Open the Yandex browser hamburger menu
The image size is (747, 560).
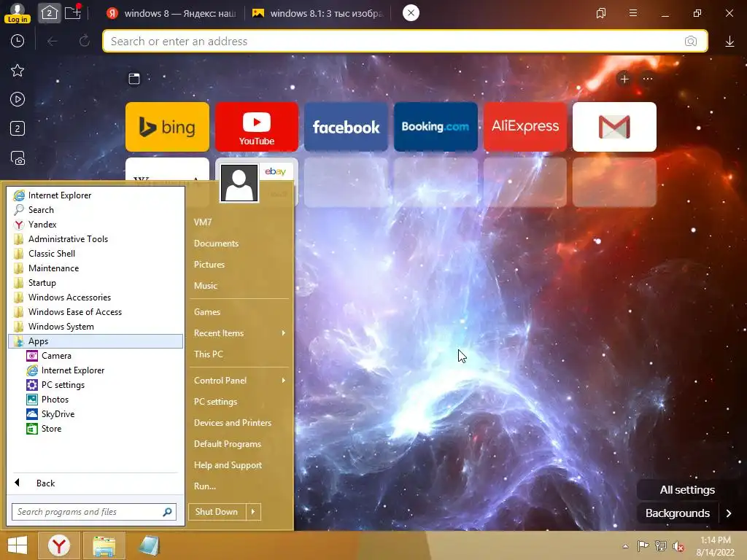(632, 13)
